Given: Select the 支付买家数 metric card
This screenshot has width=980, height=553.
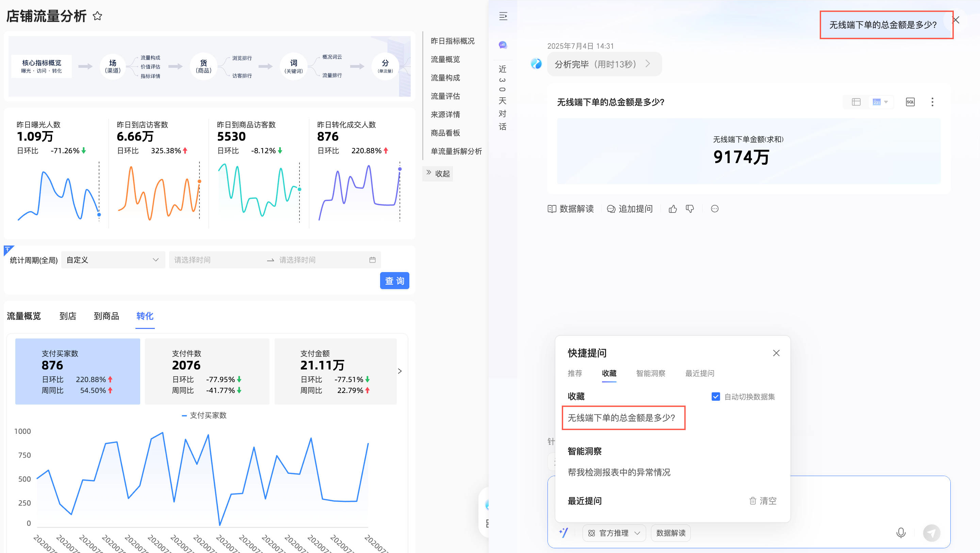Looking at the screenshot, I should (78, 371).
